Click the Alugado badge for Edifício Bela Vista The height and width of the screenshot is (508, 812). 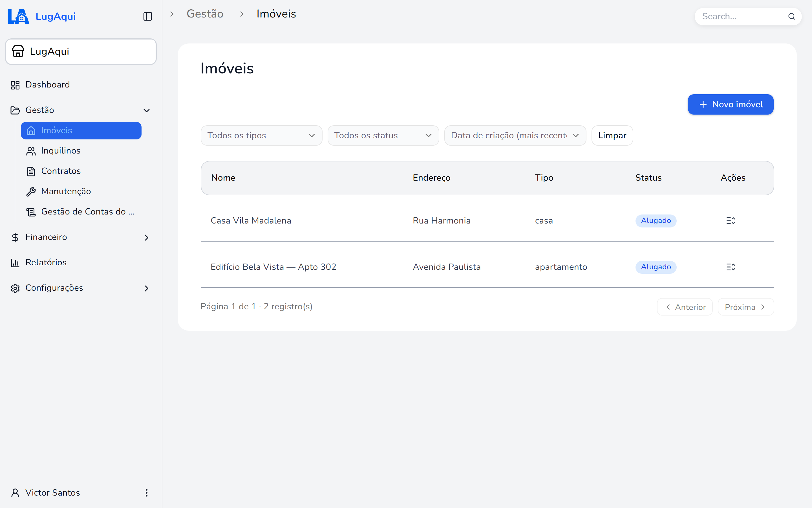point(656,267)
